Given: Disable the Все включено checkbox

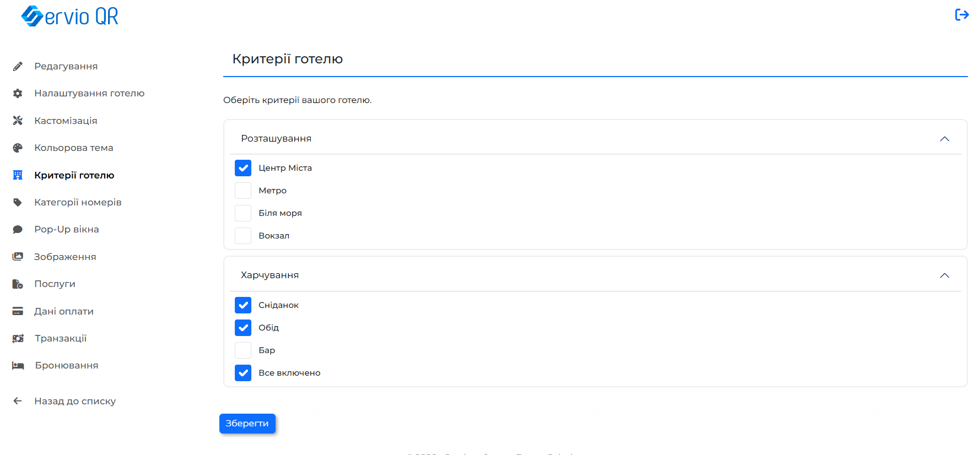Looking at the screenshot, I should pos(243,373).
